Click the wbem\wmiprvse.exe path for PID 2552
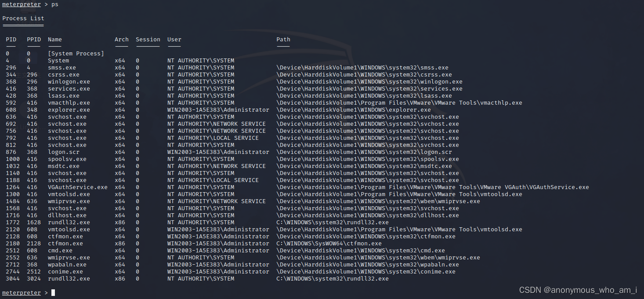The height and width of the screenshot is (299, 644). point(378,258)
